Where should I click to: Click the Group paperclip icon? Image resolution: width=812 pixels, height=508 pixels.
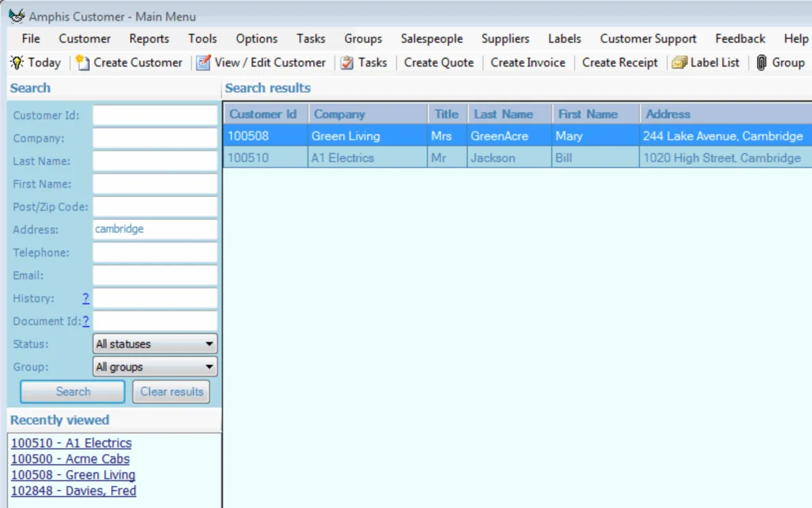click(761, 63)
